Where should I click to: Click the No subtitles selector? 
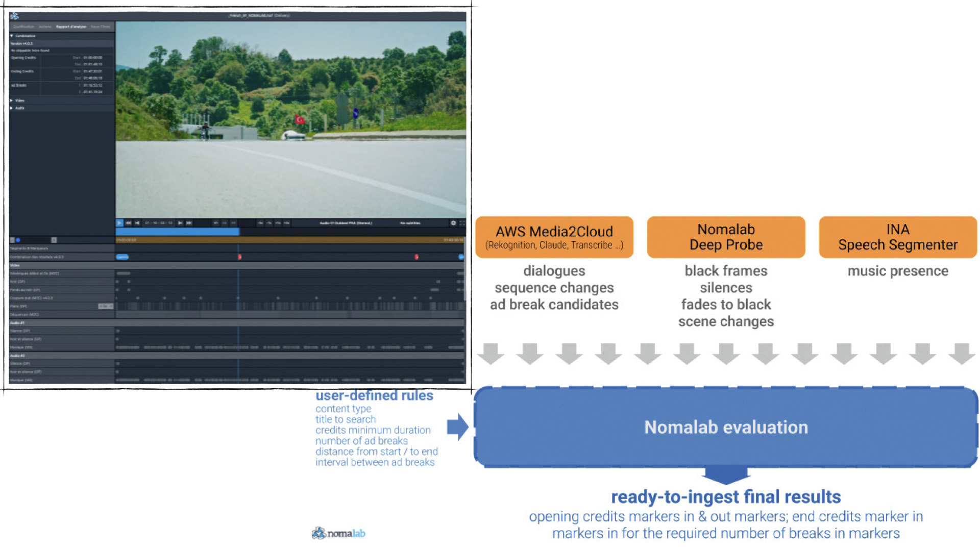tap(410, 223)
